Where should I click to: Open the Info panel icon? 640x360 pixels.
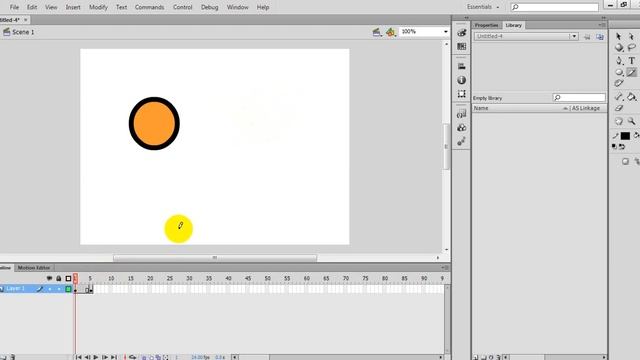click(462, 80)
